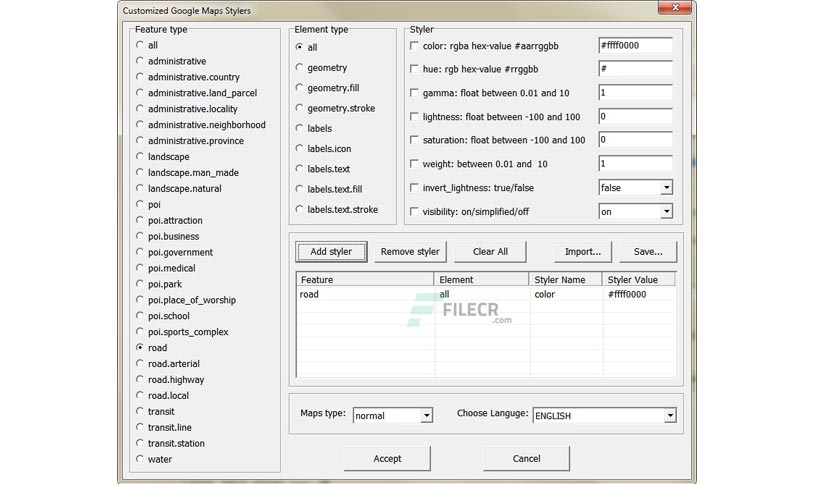Image resolution: width=836 pixels, height=484 pixels.
Task: Pick the poi.park feature type
Action: [140, 284]
